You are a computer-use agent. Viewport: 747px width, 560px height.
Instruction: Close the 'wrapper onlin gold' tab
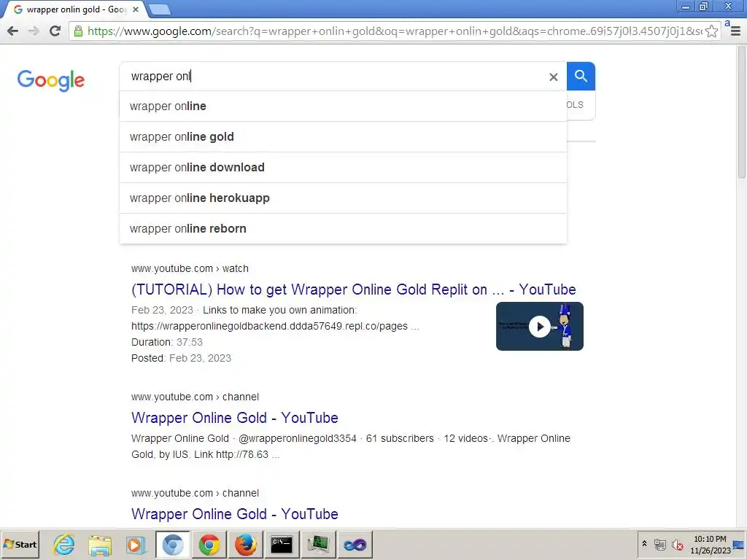(x=135, y=9)
